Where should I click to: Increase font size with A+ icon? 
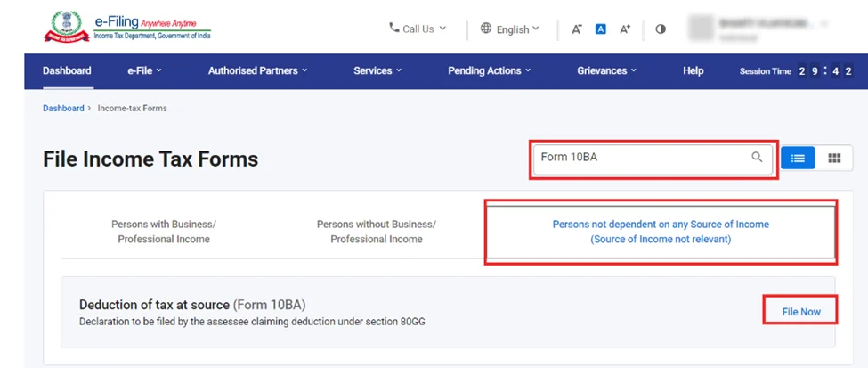(625, 29)
